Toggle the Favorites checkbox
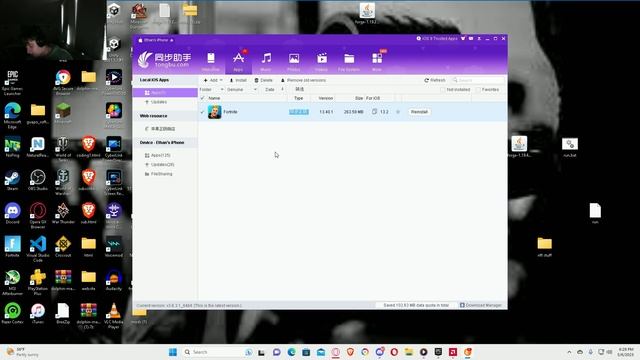 point(478,89)
